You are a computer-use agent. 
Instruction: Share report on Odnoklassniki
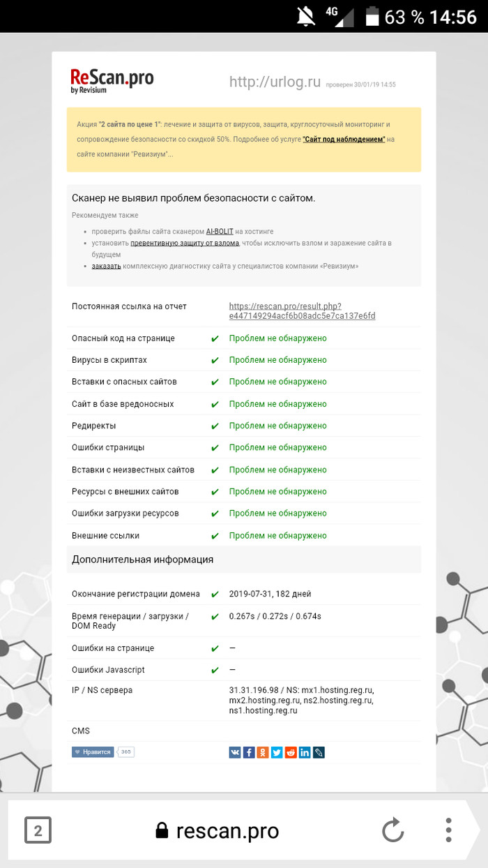[x=263, y=752]
